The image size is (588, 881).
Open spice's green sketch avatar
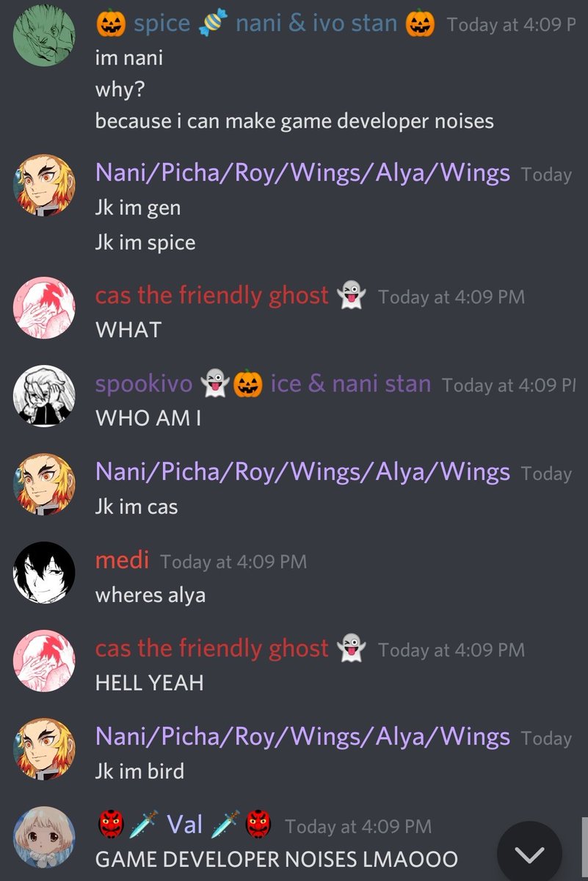pyautogui.click(x=44, y=34)
